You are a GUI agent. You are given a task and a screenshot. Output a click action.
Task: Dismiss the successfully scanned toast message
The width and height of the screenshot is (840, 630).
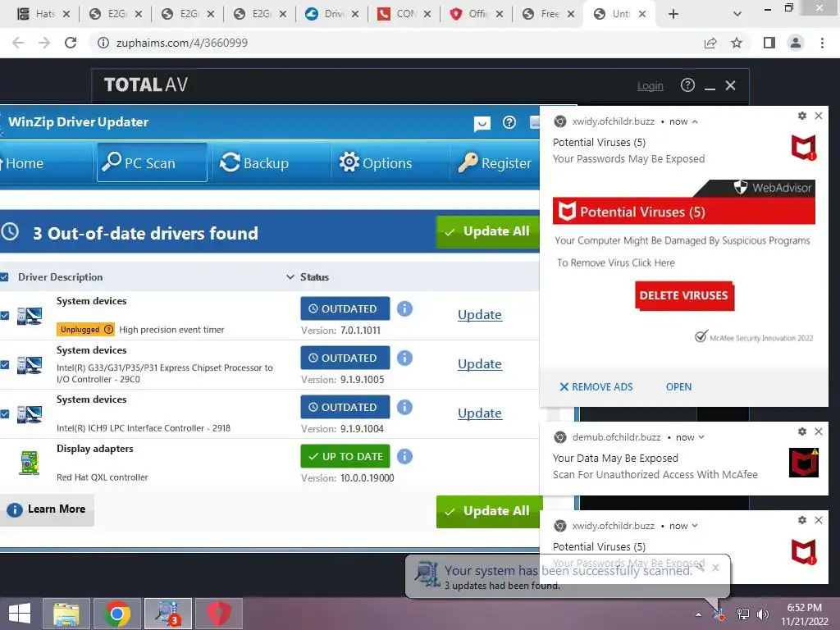pos(715,568)
